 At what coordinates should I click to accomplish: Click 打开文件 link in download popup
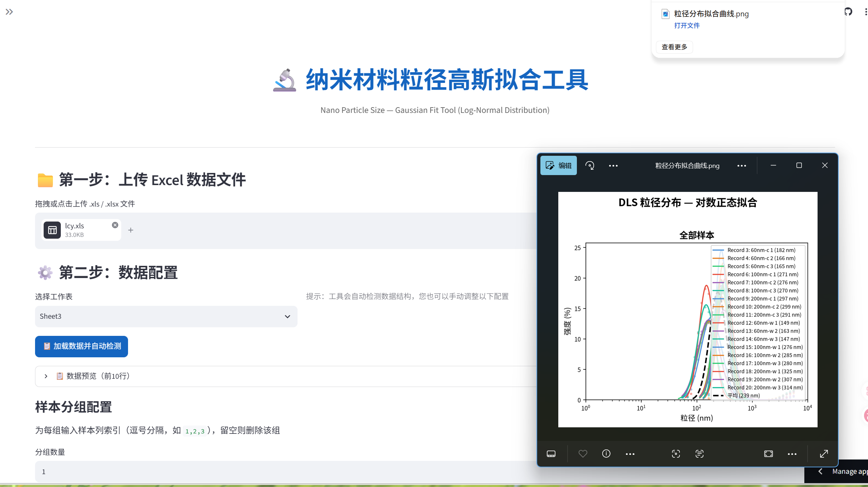point(687,25)
